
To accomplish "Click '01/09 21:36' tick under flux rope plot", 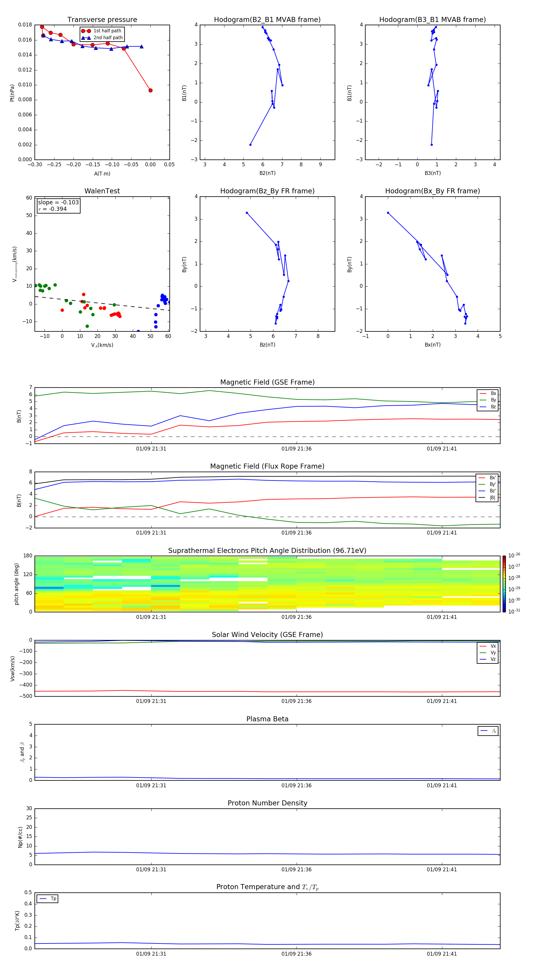I will 297,533.
